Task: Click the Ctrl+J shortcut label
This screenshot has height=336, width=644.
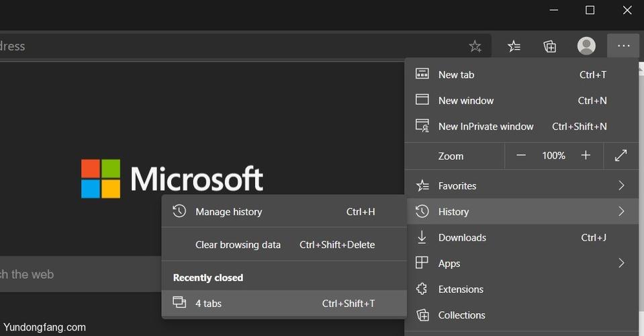Action: tap(594, 237)
